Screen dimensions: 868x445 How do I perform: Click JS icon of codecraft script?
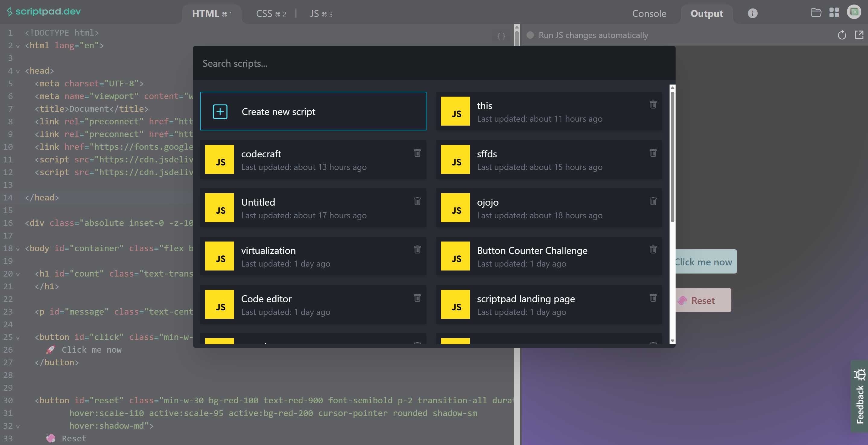pyautogui.click(x=219, y=160)
